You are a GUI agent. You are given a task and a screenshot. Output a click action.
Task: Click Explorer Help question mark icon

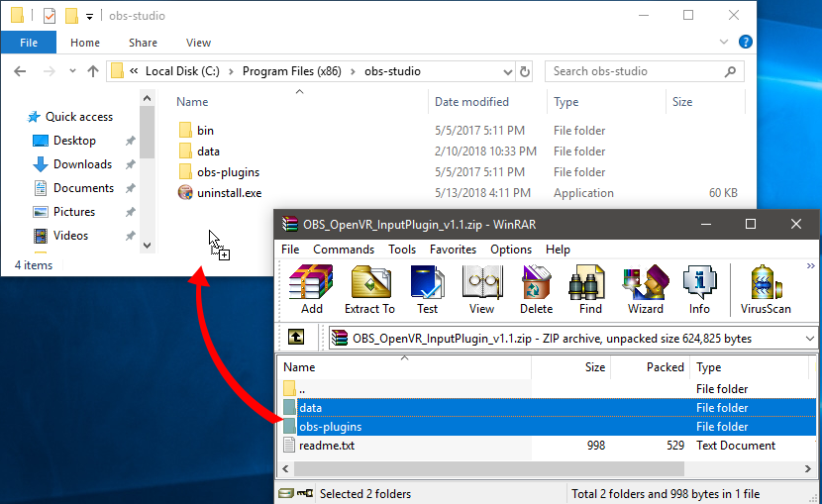click(745, 42)
